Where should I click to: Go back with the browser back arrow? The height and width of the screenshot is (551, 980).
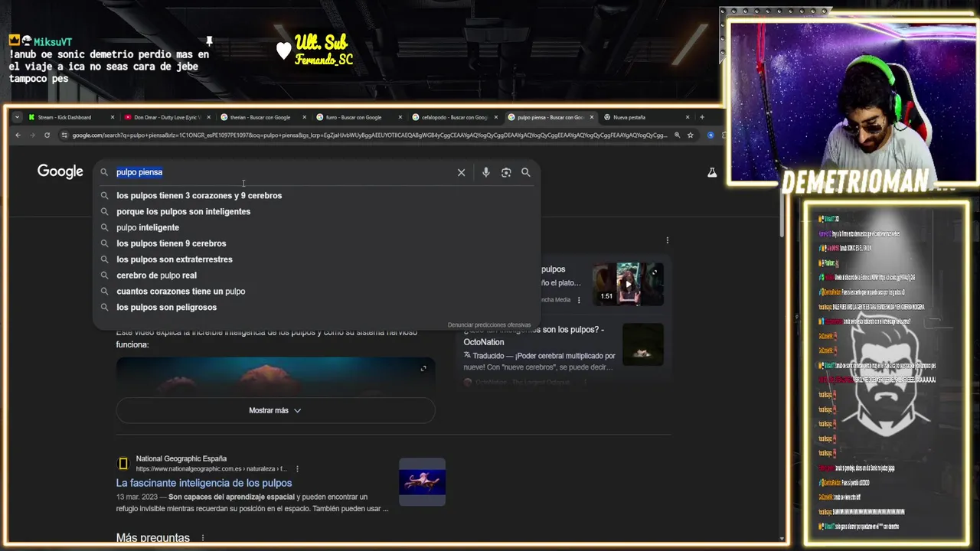[18, 135]
